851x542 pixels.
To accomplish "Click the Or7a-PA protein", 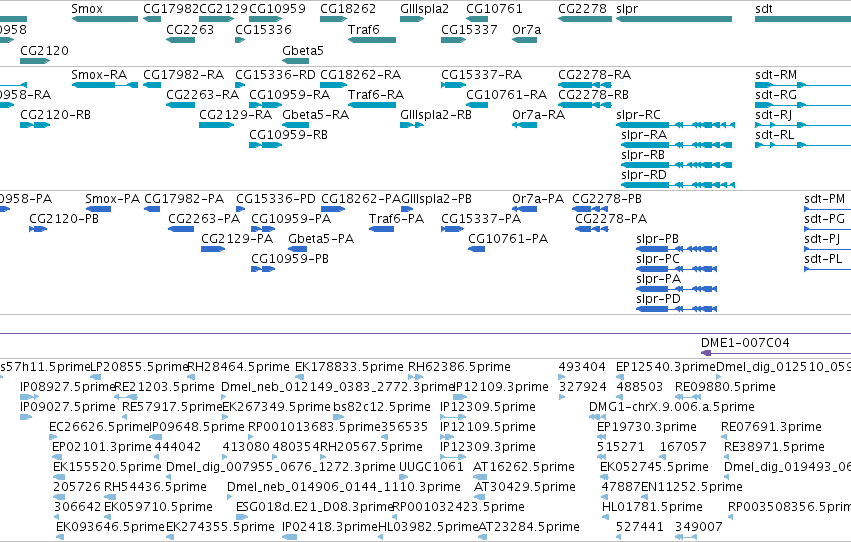I will point(524,209).
